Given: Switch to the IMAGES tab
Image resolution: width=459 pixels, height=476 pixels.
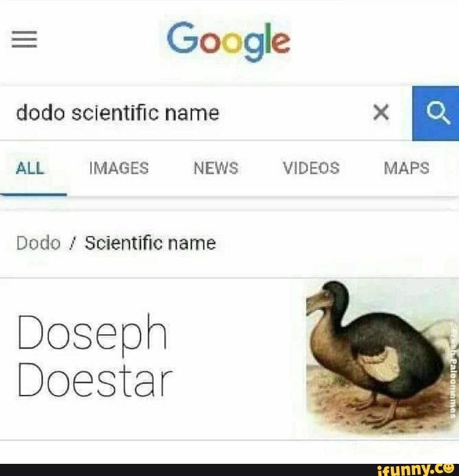Looking at the screenshot, I should [x=119, y=168].
